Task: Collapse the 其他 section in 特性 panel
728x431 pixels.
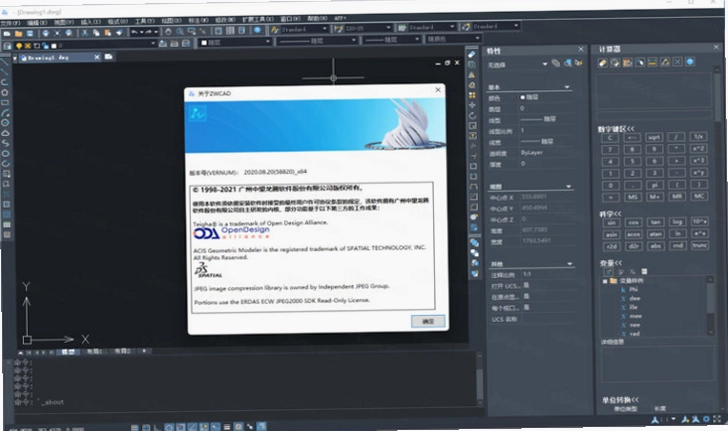Action: click(x=570, y=264)
